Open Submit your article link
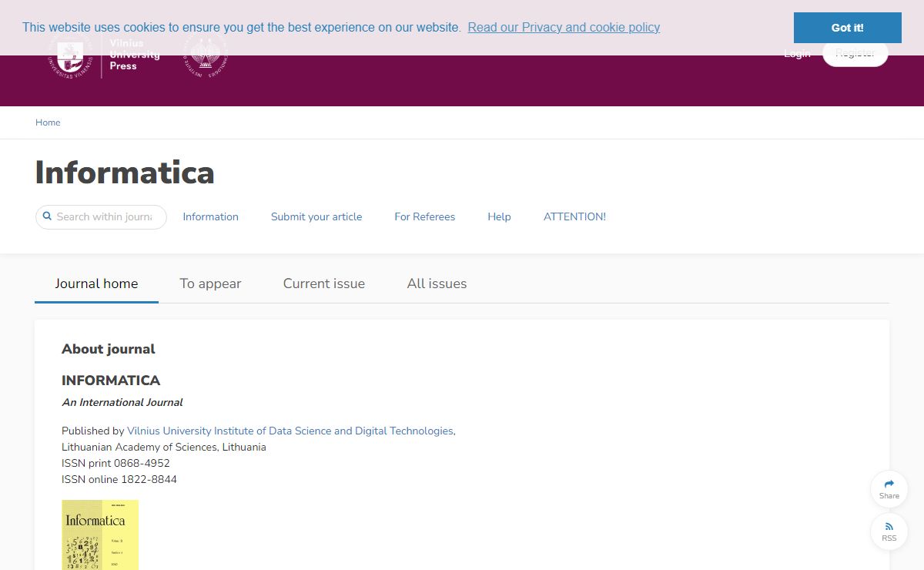This screenshot has height=570, width=924. [x=316, y=217]
